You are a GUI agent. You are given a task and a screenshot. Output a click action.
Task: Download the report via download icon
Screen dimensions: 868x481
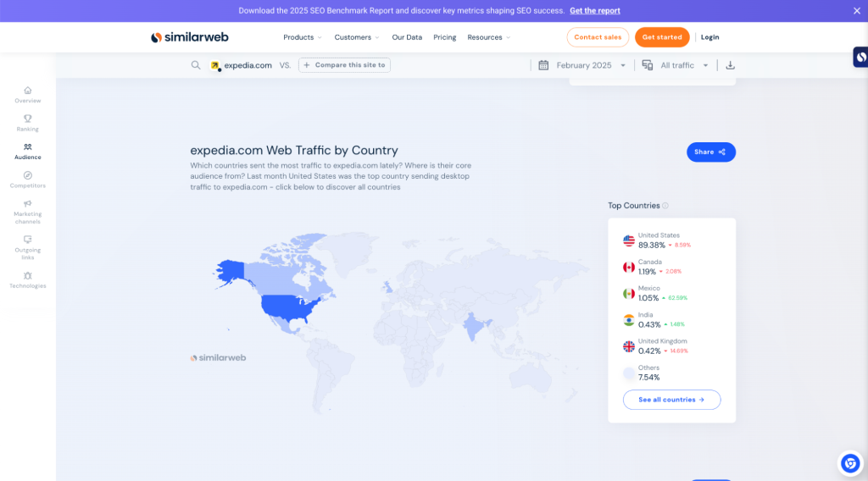tap(730, 65)
